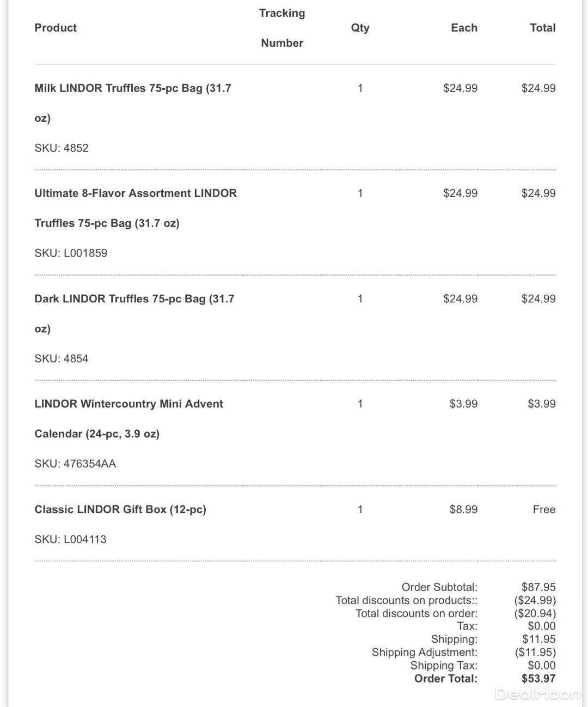Click SKU: L001859 text

pyautogui.click(x=71, y=253)
